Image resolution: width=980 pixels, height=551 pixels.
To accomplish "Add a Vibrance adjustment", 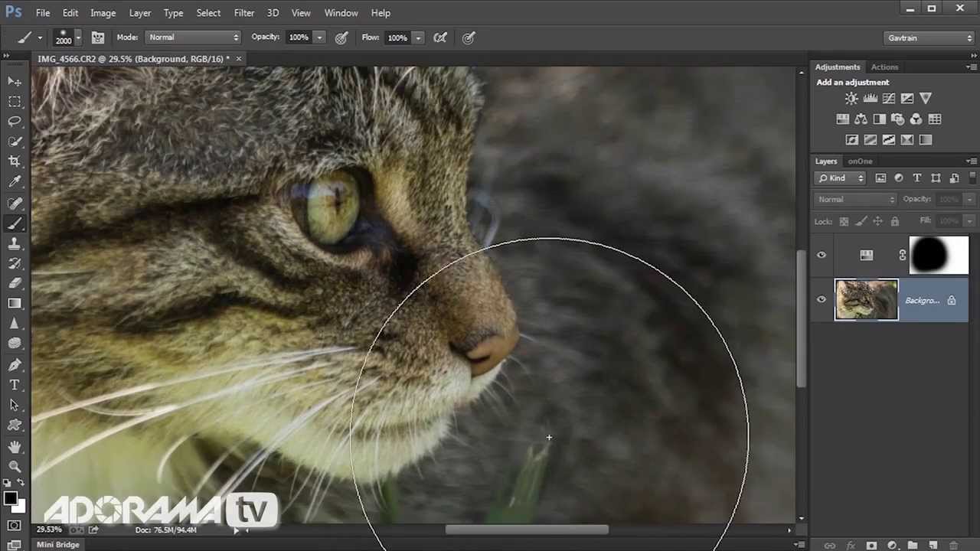I will pyautogui.click(x=926, y=98).
